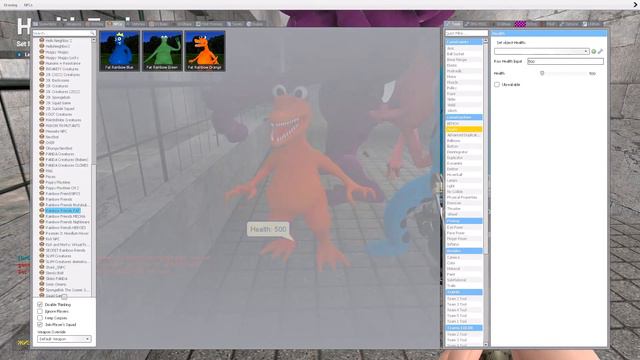This screenshot has height=360, width=640.
Task: Collapse the Posing tool category header
Action: point(464,221)
